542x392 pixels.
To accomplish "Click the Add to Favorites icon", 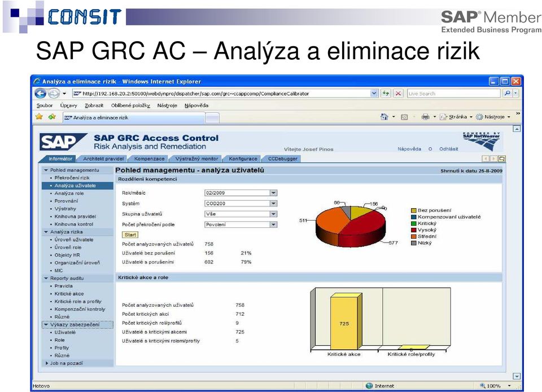I will [x=52, y=117].
